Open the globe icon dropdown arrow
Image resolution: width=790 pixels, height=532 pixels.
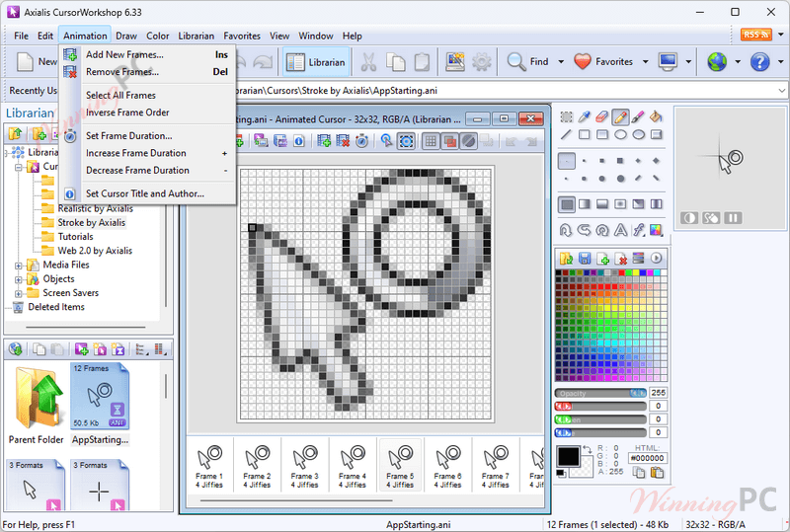point(738,62)
